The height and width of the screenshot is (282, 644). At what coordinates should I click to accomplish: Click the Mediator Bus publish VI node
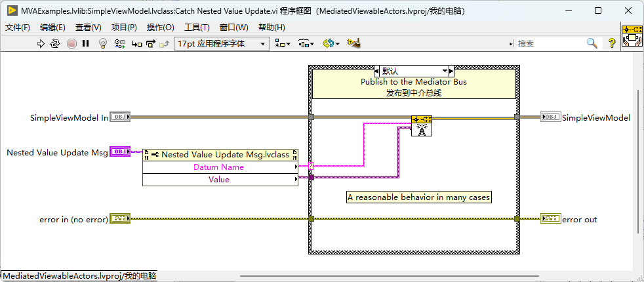[x=422, y=126]
